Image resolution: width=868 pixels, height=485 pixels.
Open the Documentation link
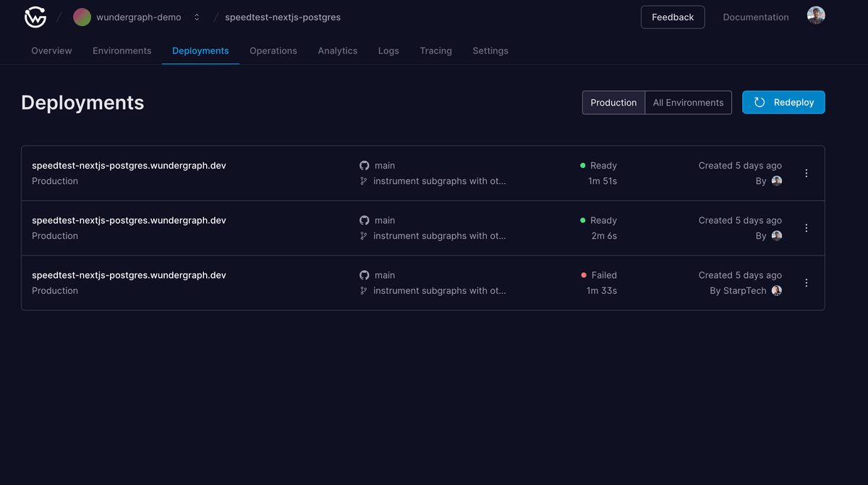click(x=755, y=17)
